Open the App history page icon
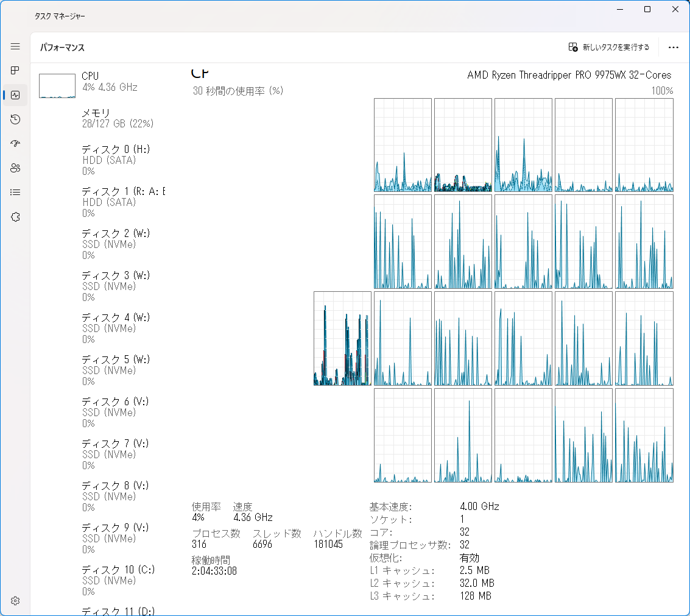690x616 pixels. [15, 119]
